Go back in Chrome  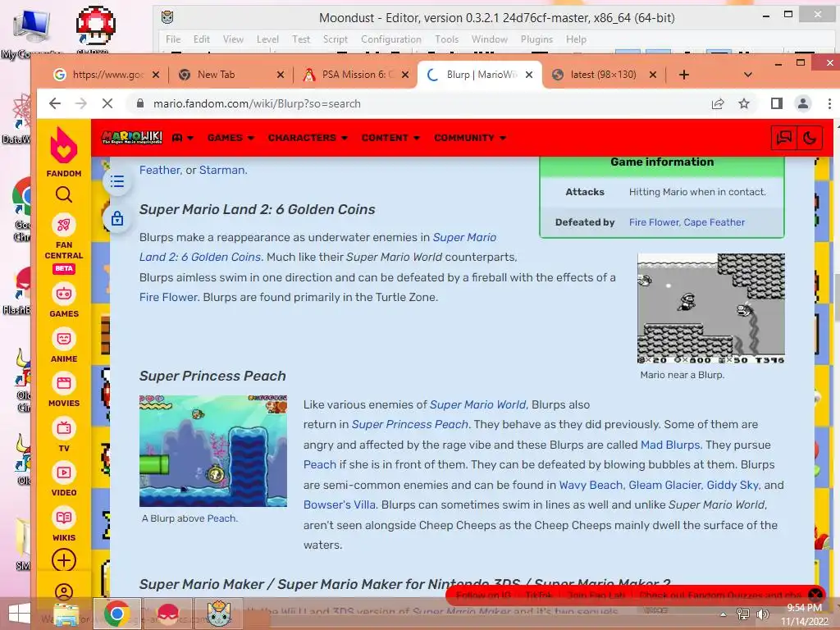coord(55,103)
